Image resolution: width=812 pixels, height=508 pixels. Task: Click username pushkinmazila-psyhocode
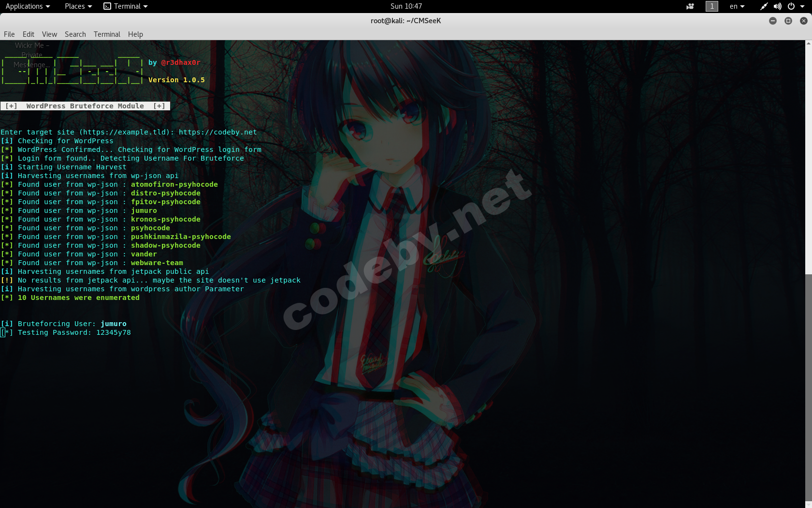pyautogui.click(x=181, y=237)
